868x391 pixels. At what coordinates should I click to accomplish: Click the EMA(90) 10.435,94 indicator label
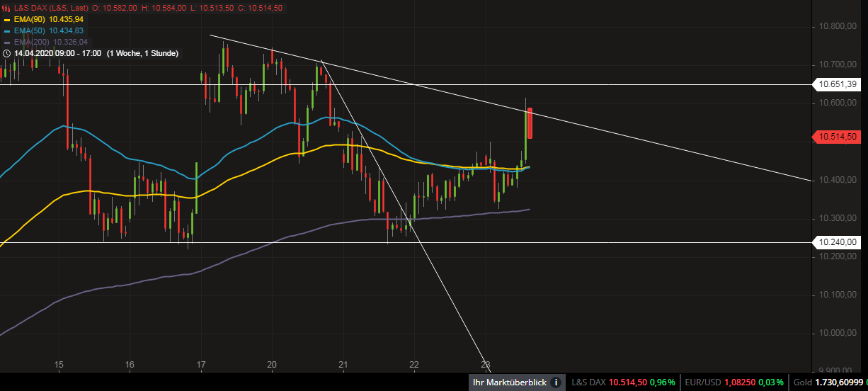coord(49,19)
